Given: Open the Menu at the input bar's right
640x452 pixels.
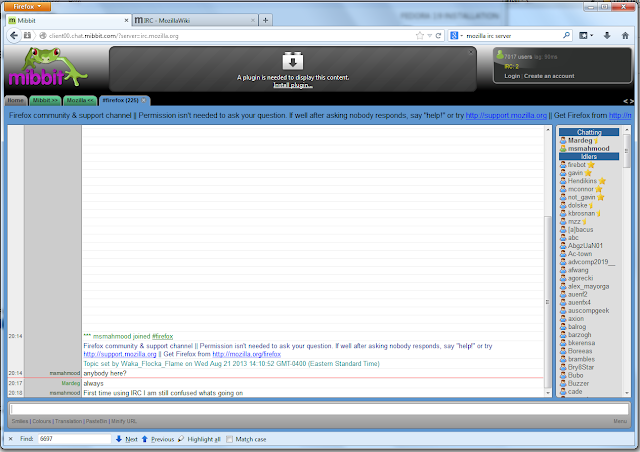Looking at the screenshot, I should click(620, 421).
